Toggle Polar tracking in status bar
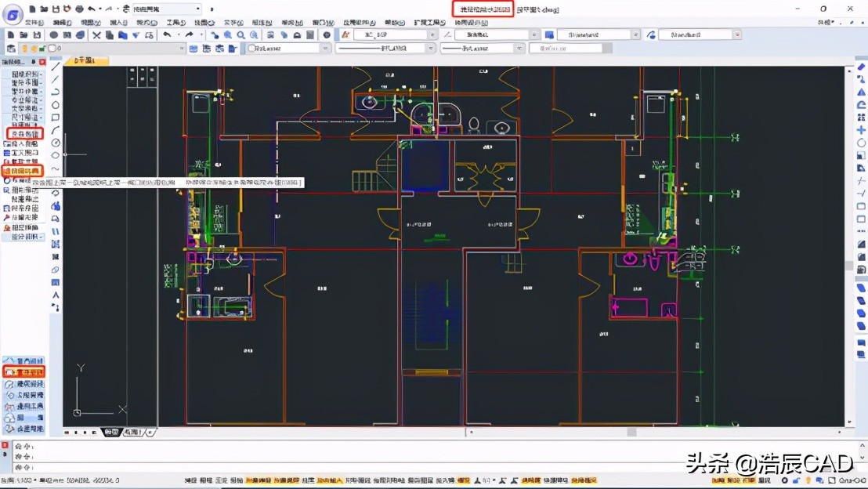This screenshot has height=489, width=868. (x=236, y=480)
